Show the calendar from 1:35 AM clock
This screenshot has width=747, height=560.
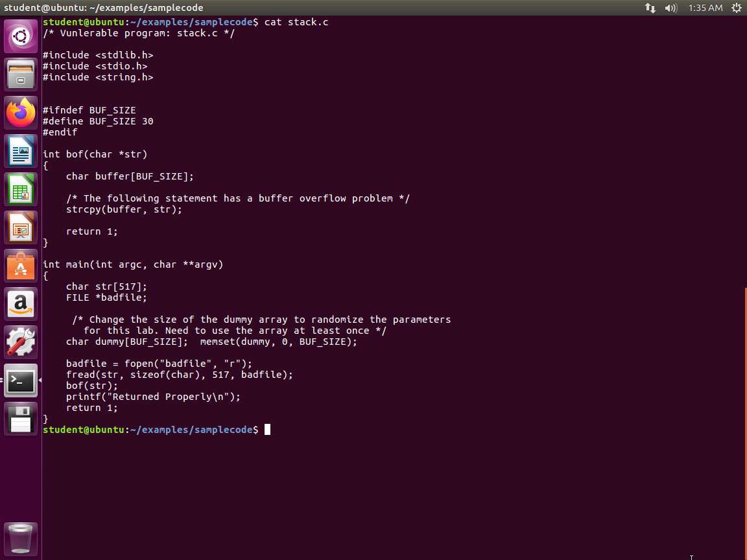705,8
